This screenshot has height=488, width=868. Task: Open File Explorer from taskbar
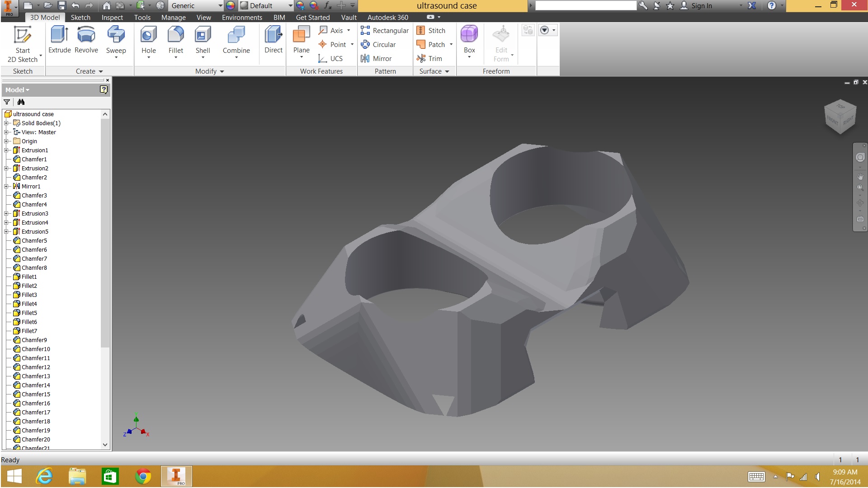77,476
